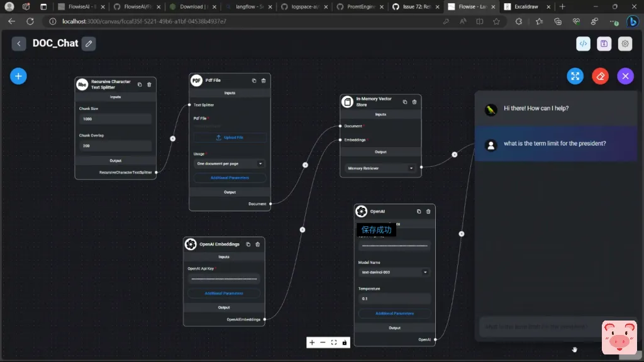Click the Chunk Size input field
This screenshot has width=644, height=362.
tap(116, 119)
